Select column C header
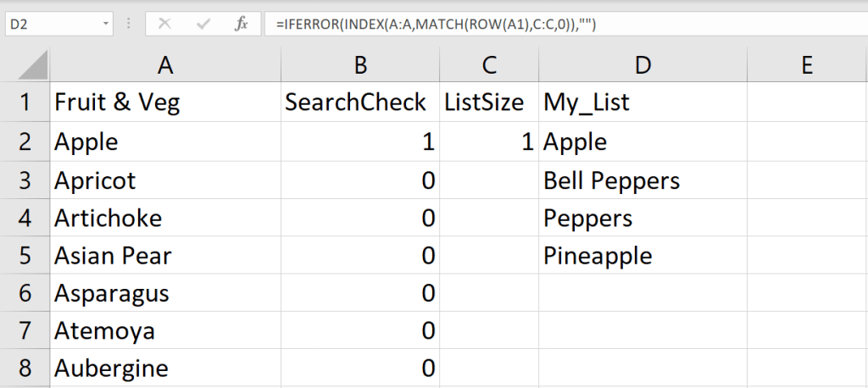Screen dimensions: 868x388 pos(488,65)
